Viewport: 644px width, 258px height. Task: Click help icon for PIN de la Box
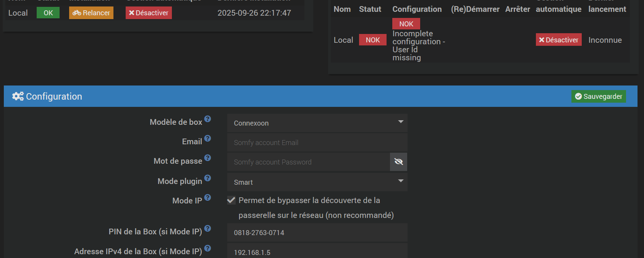[207, 229]
